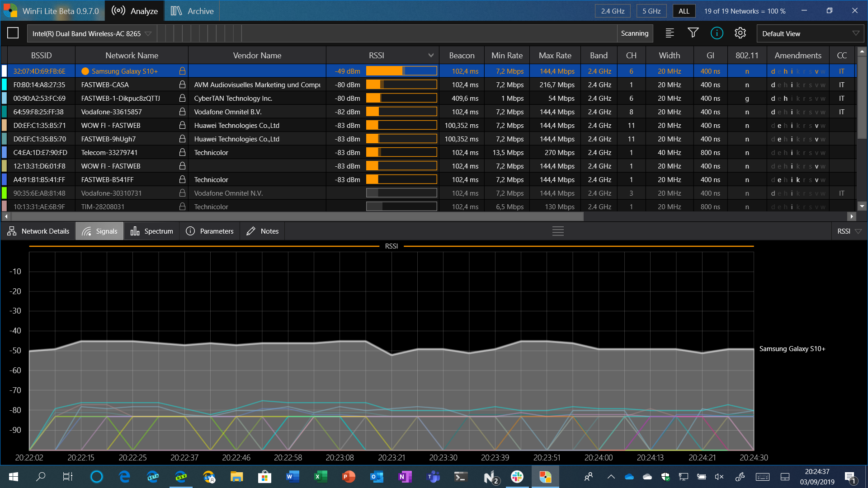Open Task View on taskbar
This screenshot has width=868, height=488.
click(68, 477)
